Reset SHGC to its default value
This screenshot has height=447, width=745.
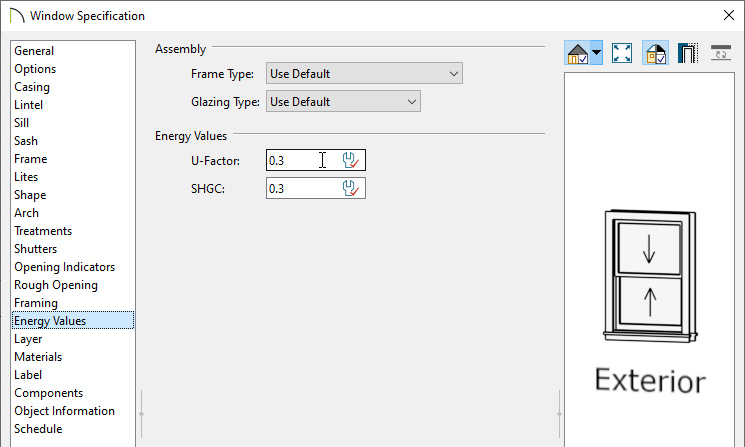(x=351, y=189)
